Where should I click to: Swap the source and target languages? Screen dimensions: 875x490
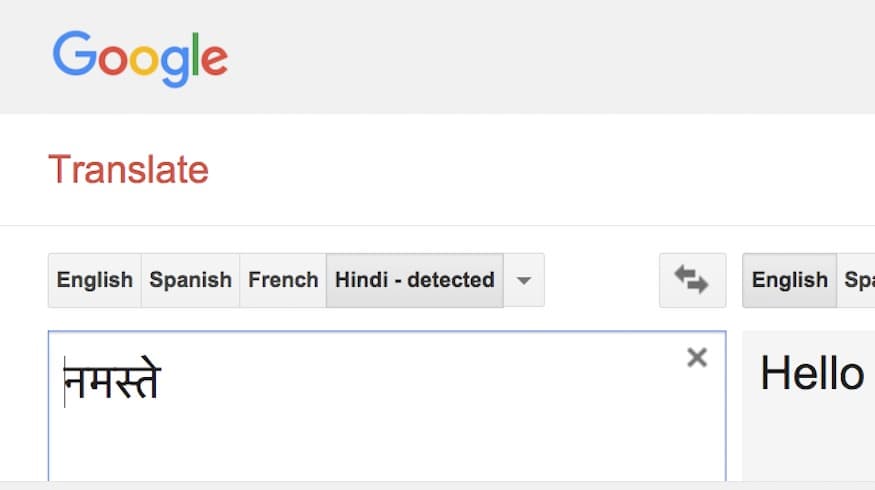(692, 280)
